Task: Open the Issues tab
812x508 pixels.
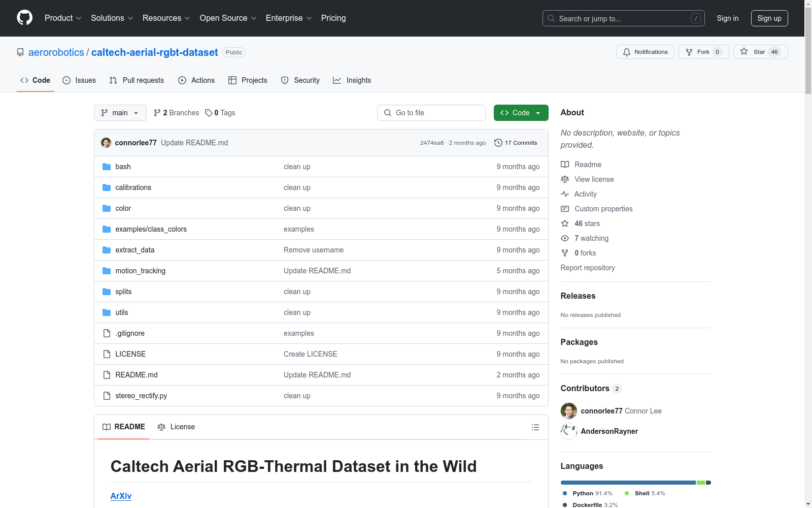Action: pos(79,80)
